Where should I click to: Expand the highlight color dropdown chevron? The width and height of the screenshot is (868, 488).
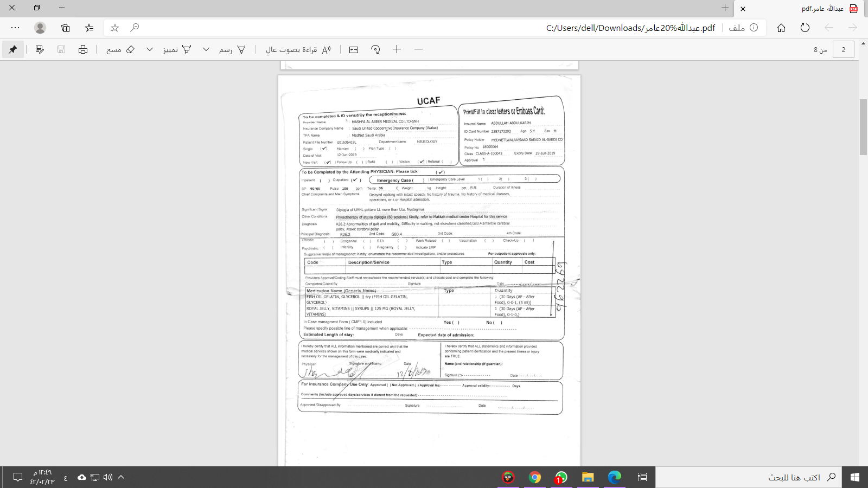(150, 49)
